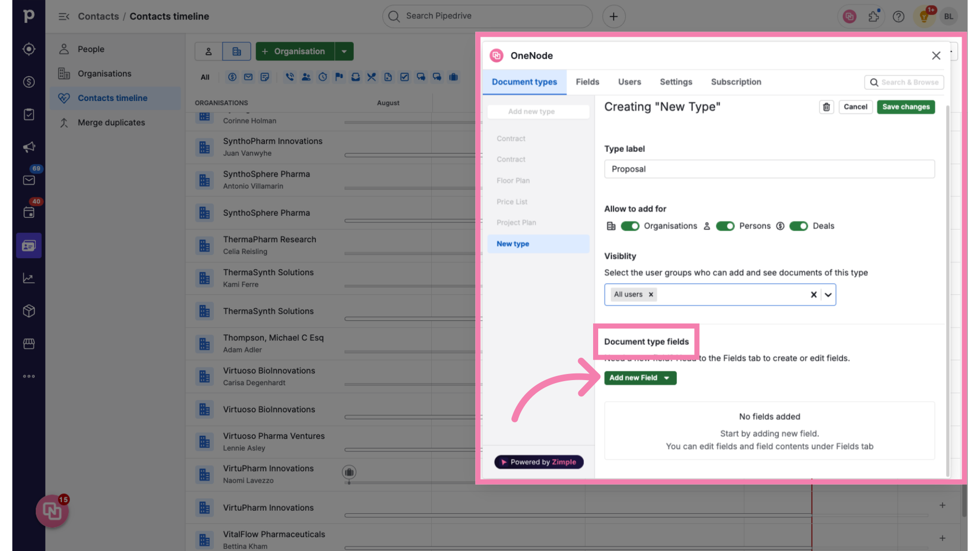Open the Products box icon in the sidebar
This screenshot has height=551, width=980.
coord(29,311)
